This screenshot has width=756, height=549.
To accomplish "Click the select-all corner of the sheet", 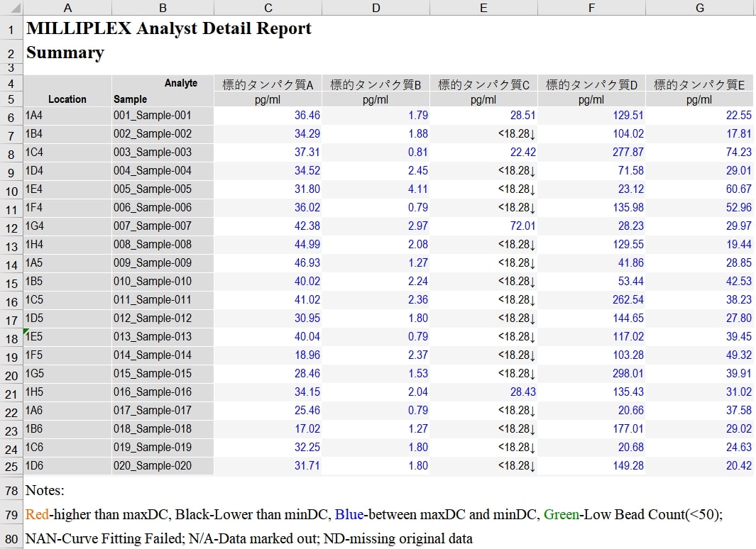I will pos(11,8).
